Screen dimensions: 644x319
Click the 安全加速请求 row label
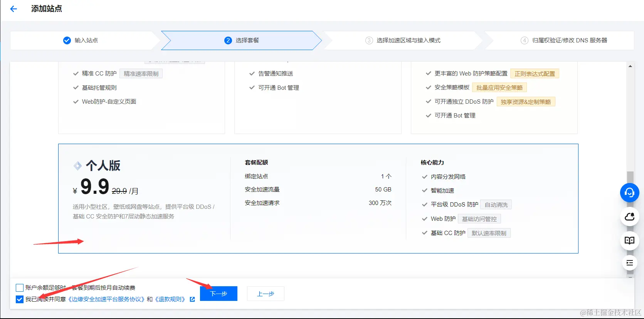[x=262, y=203]
